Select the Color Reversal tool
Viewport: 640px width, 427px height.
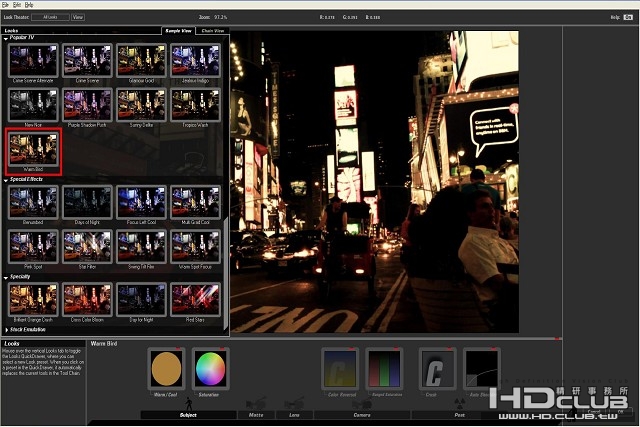(340, 369)
